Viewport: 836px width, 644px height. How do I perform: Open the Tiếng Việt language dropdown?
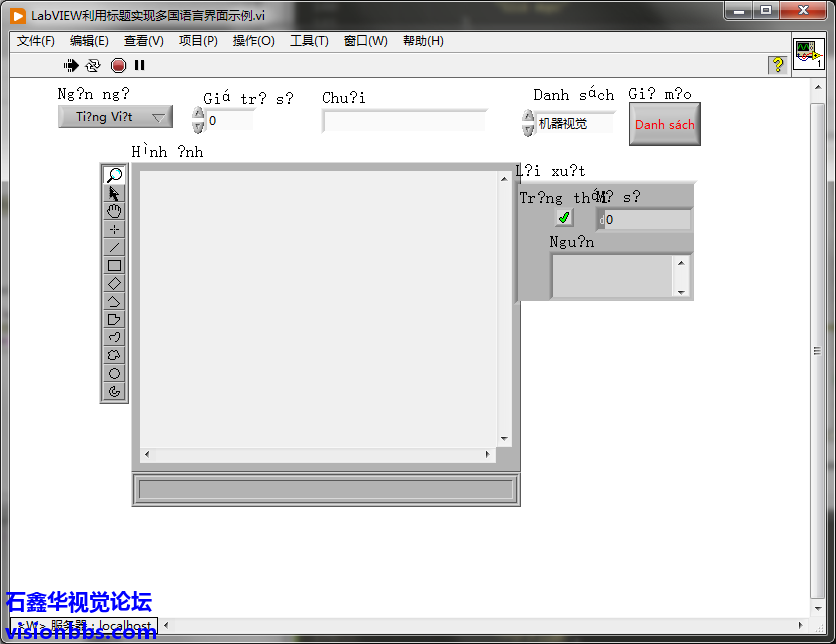pyautogui.click(x=115, y=117)
